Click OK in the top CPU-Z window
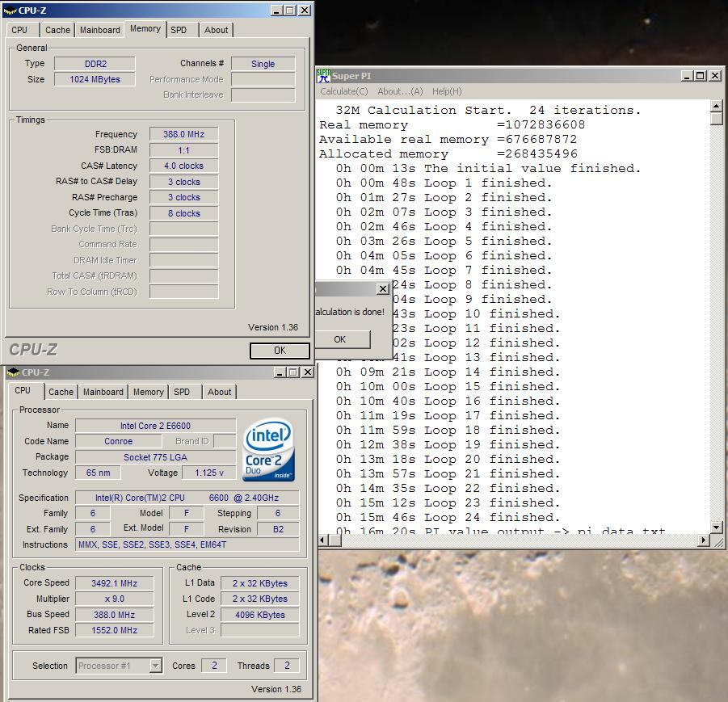This screenshot has height=702, width=728. [x=280, y=351]
